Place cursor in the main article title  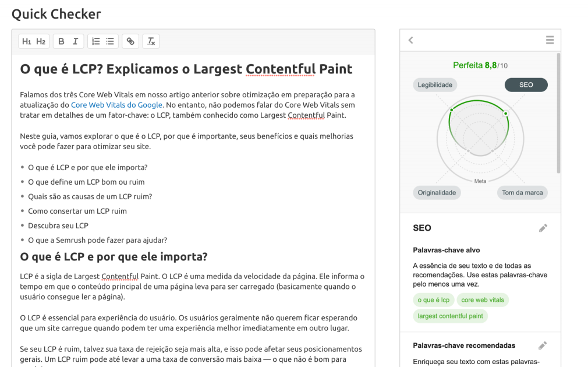coord(186,69)
